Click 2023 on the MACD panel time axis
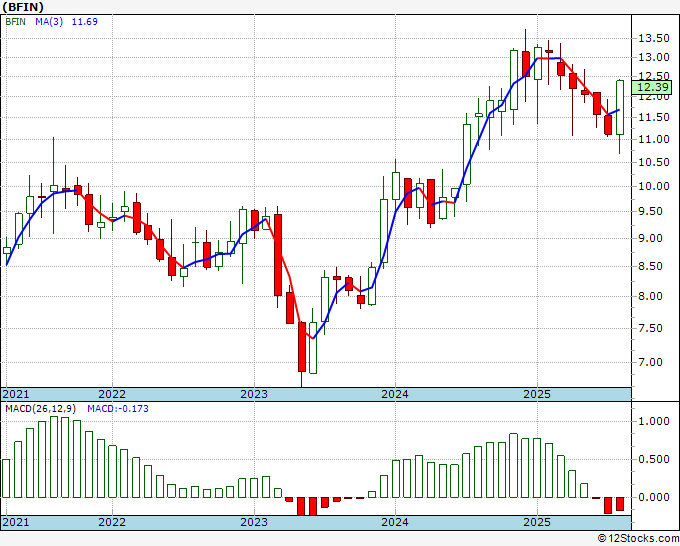Screen dimensions: 680x546 [254, 522]
